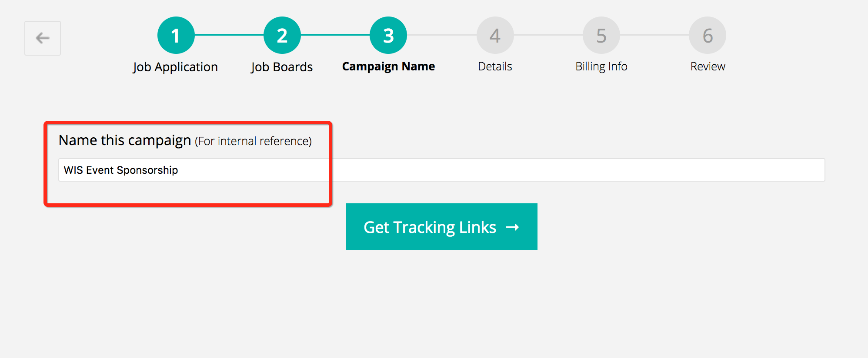This screenshot has width=868, height=358.
Task: Click arrow on Get Tracking Links
Action: [x=513, y=227]
